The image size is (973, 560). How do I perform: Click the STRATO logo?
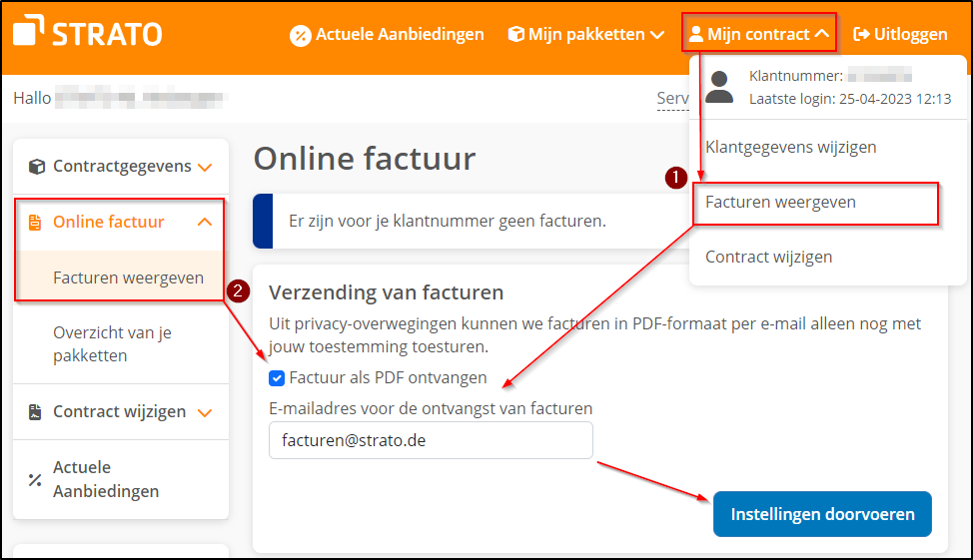(x=88, y=31)
